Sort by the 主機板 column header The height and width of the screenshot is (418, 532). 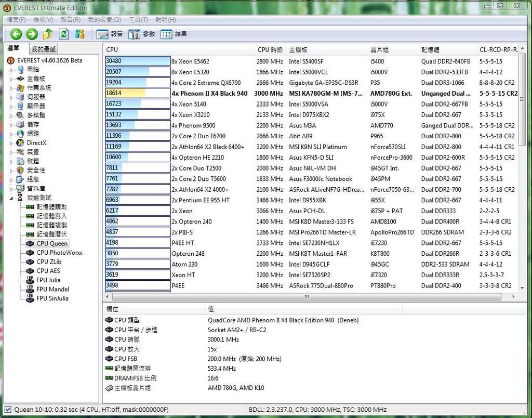[x=326, y=49]
